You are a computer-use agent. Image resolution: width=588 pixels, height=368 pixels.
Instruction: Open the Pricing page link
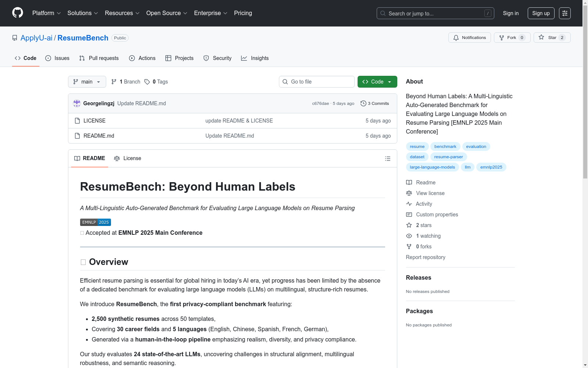[x=243, y=13]
